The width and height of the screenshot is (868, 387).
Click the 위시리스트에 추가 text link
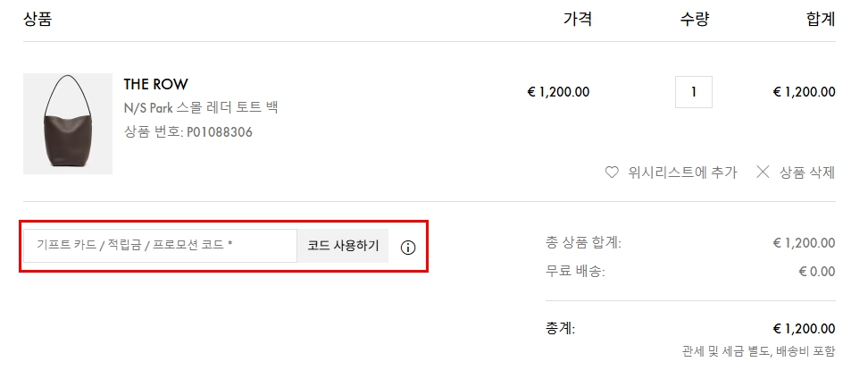coord(682,172)
